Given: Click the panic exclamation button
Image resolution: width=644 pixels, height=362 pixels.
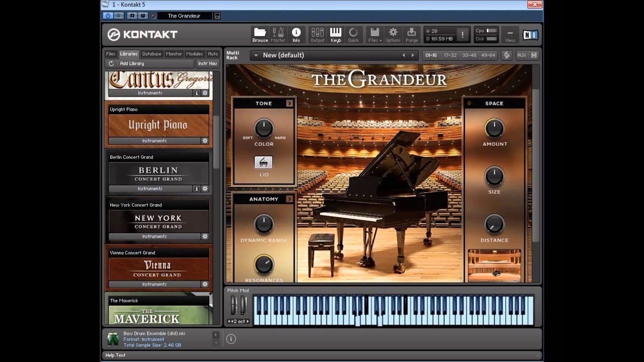Looking at the screenshot, I should pos(463,35).
